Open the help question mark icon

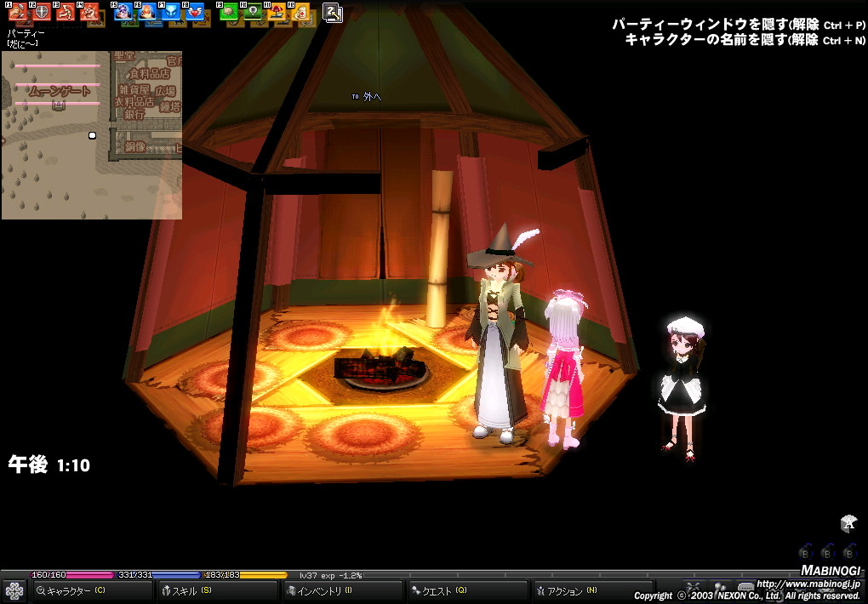[x=333, y=12]
